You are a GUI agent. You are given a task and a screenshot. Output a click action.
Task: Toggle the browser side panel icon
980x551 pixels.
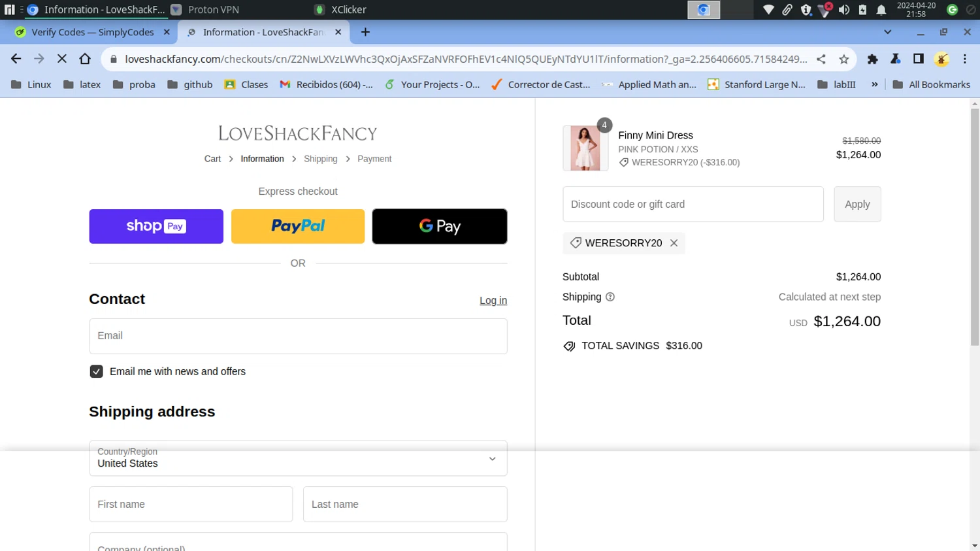919,59
